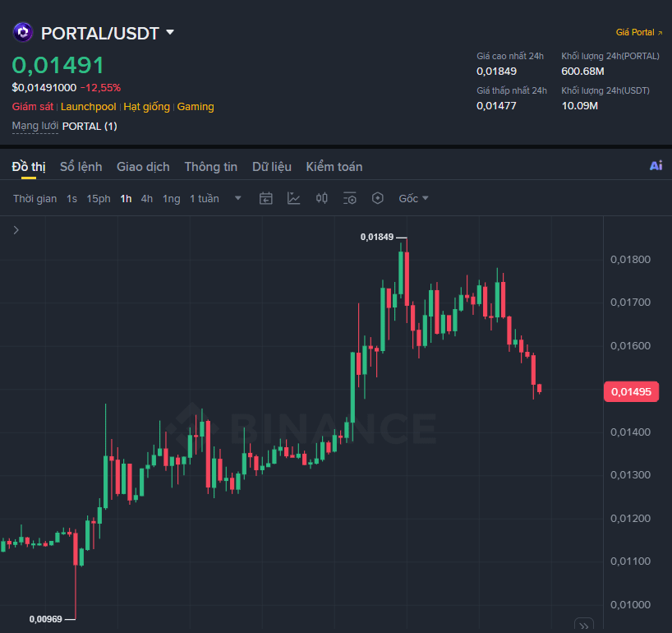The width and height of the screenshot is (672, 633).
Task: Click the jump-to-latest double arrow button
Action: [584, 626]
